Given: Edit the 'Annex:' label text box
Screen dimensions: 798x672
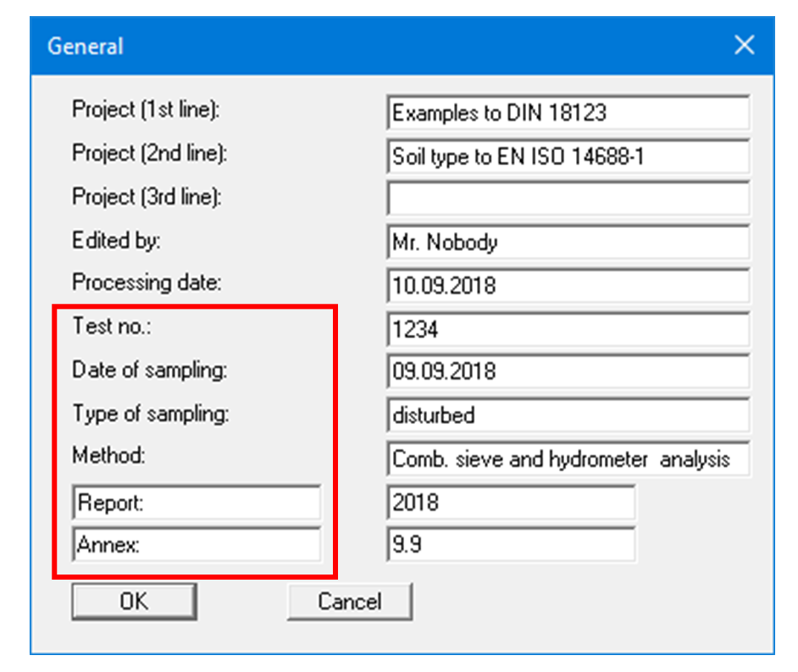Looking at the screenshot, I should coord(197,545).
